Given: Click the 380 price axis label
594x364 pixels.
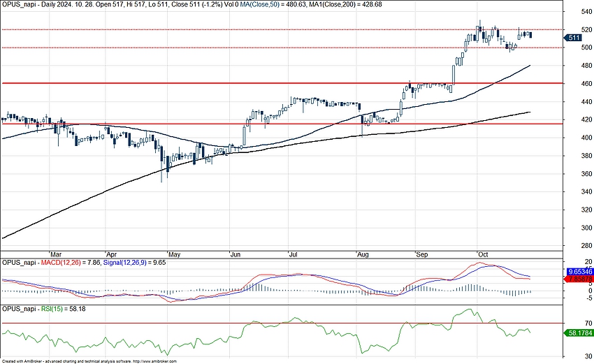Looking at the screenshot, I should [x=586, y=156].
